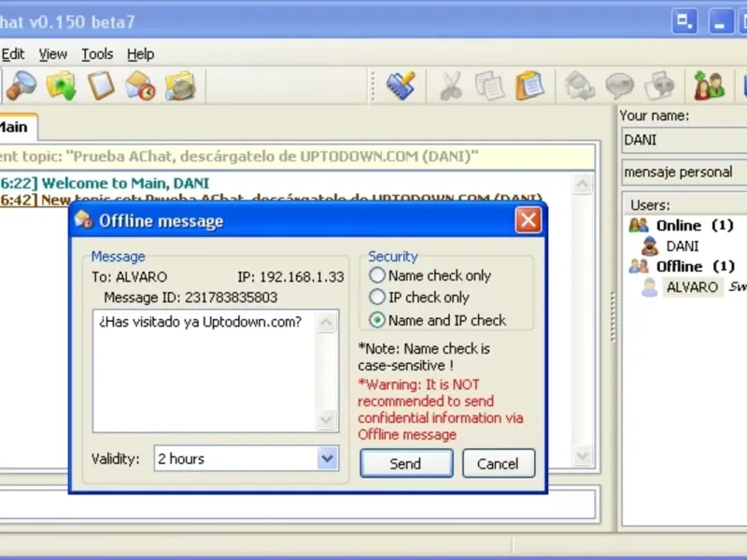Image resolution: width=747 pixels, height=560 pixels.
Task: Click the 'Message ID: 231783835803' text
Action: click(190, 298)
